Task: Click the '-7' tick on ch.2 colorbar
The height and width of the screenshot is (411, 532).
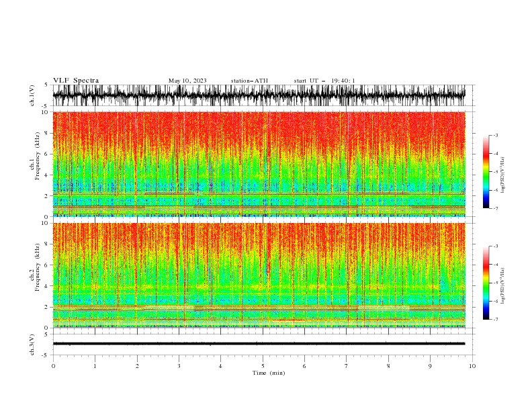Action: click(495, 319)
